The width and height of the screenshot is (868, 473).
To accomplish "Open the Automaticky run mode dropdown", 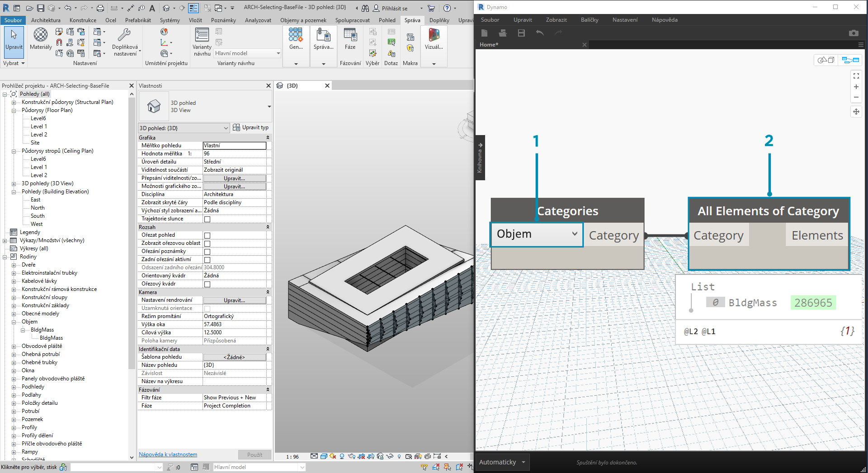I will pyautogui.click(x=502, y=462).
